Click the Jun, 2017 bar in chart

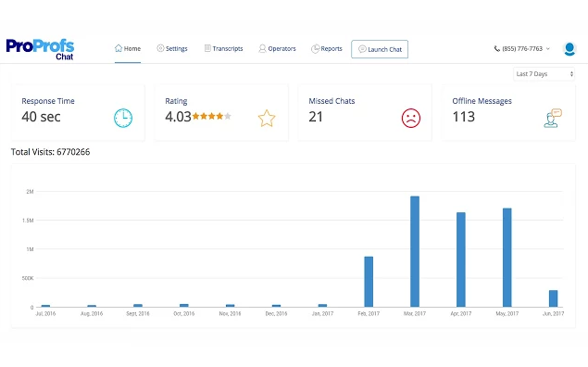pyautogui.click(x=554, y=298)
